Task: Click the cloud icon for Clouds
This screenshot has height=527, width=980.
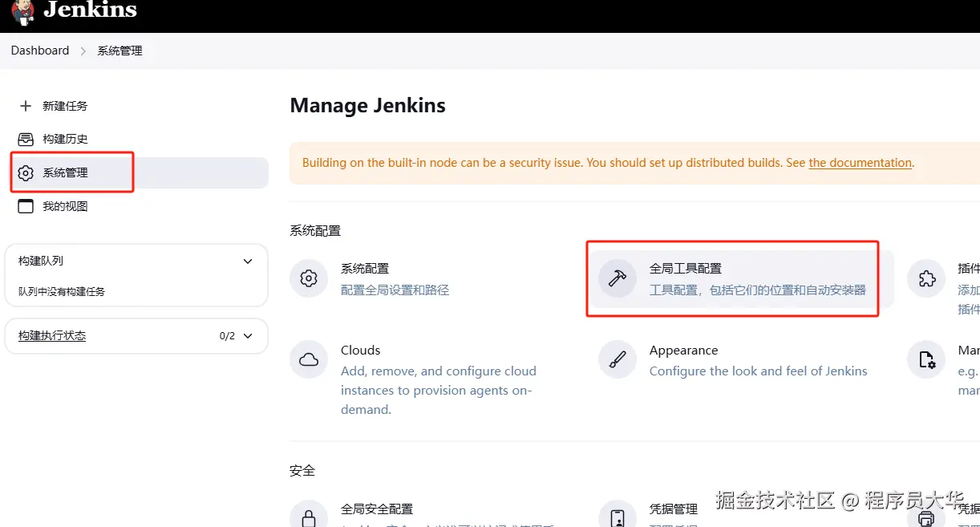Action: click(x=309, y=360)
